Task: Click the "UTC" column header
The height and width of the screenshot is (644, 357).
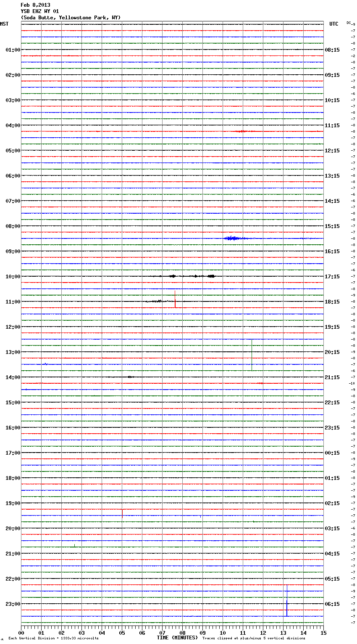Action: pos(334,24)
